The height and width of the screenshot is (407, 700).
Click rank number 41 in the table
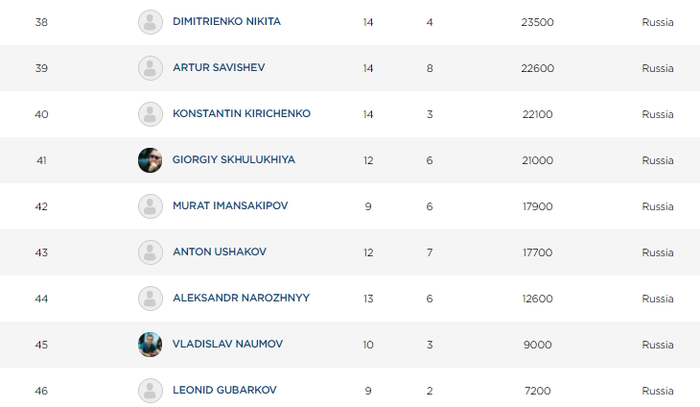pyautogui.click(x=41, y=160)
